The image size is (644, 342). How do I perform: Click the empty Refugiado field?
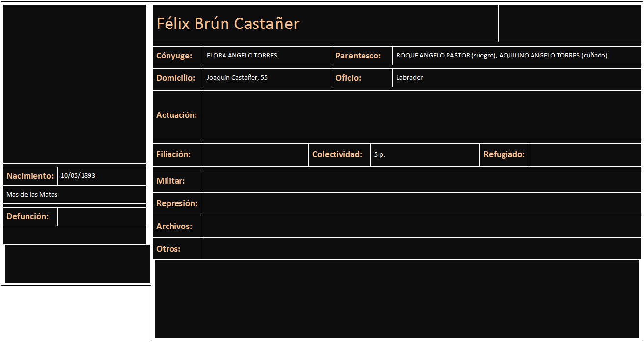tap(585, 155)
